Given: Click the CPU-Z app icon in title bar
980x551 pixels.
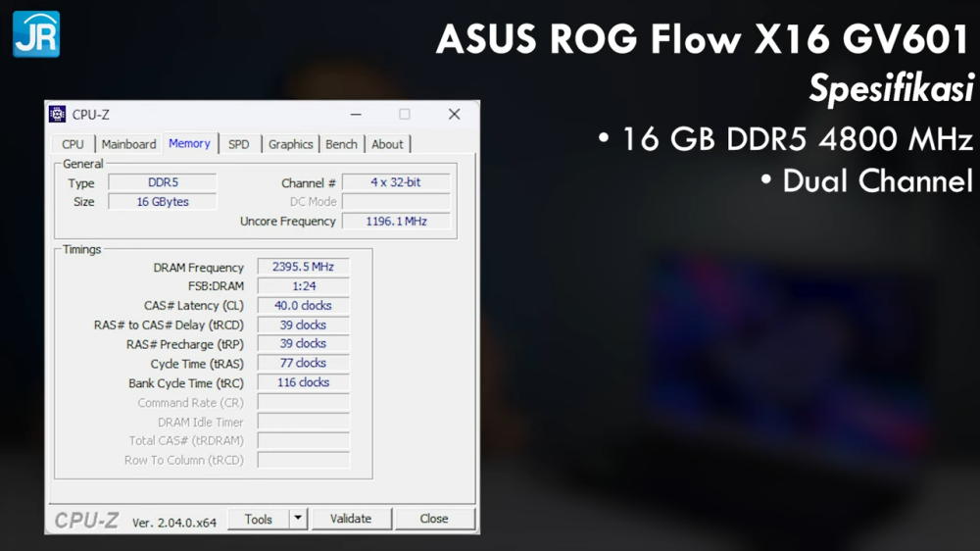Looking at the screenshot, I should tap(58, 114).
